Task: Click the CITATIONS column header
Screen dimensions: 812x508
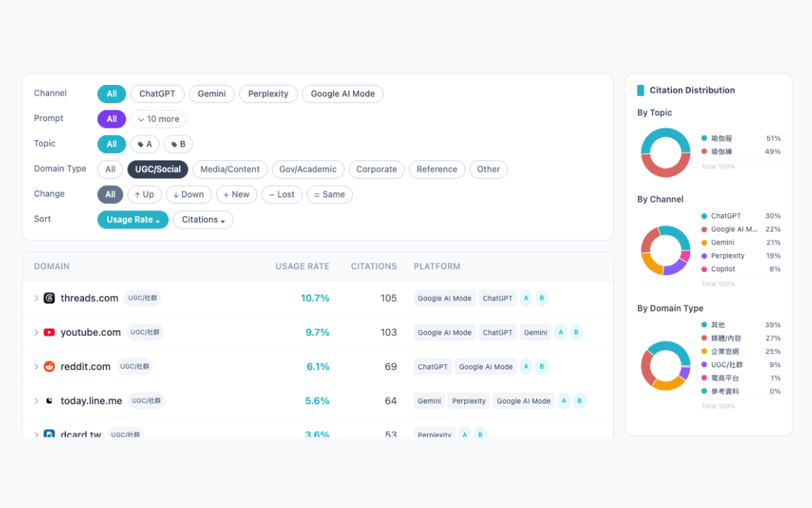Action: click(x=374, y=266)
